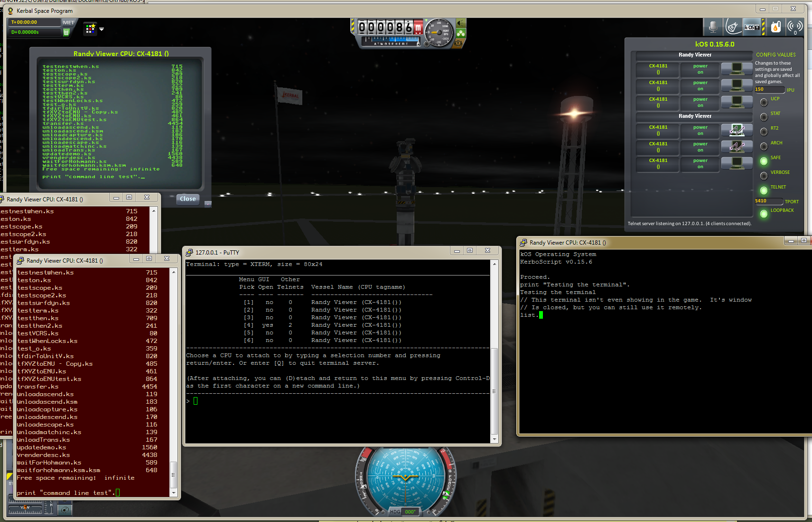Click the green calculator icon by the timer
This screenshot has height=522, width=812.
(x=66, y=32)
